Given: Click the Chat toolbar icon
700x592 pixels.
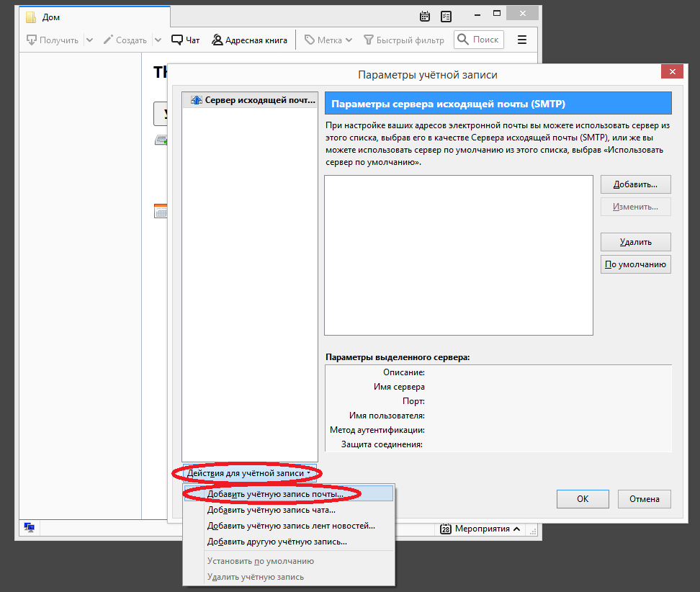Looking at the screenshot, I should [178, 40].
